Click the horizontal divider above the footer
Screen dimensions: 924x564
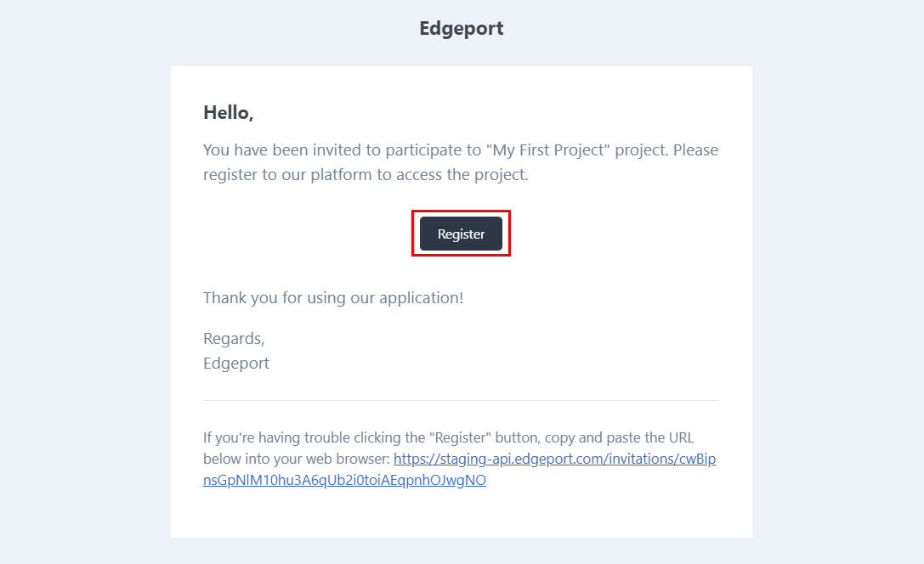[x=461, y=400]
